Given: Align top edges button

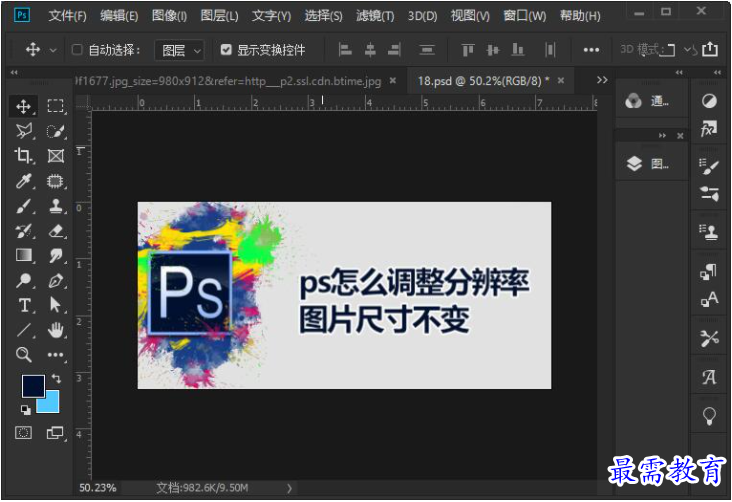Looking at the screenshot, I should pyautogui.click(x=468, y=49).
